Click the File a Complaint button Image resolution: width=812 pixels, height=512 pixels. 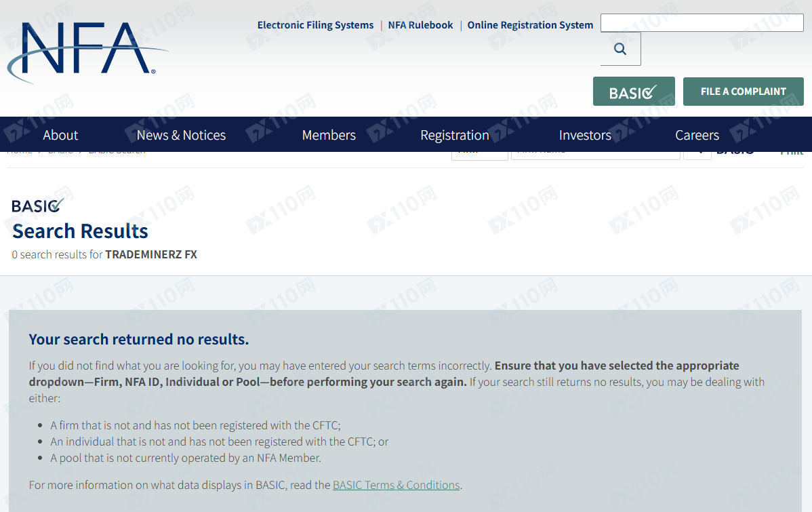(x=743, y=91)
